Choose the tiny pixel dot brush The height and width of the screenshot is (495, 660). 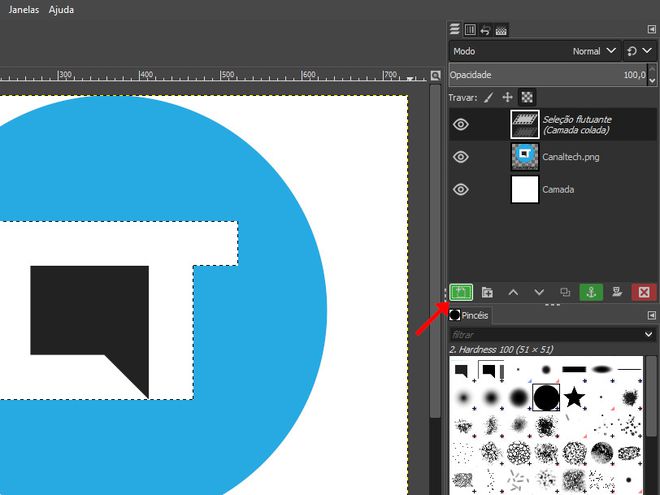click(x=518, y=370)
